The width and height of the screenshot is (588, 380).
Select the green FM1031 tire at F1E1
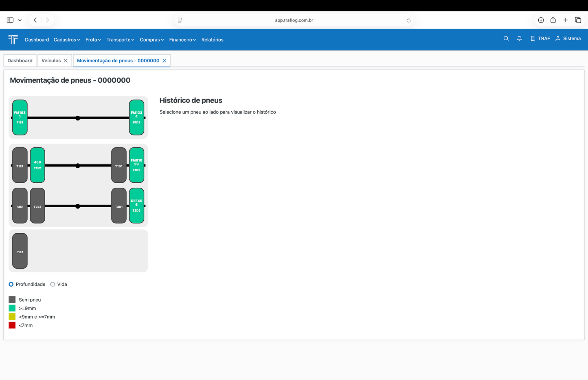click(x=20, y=117)
